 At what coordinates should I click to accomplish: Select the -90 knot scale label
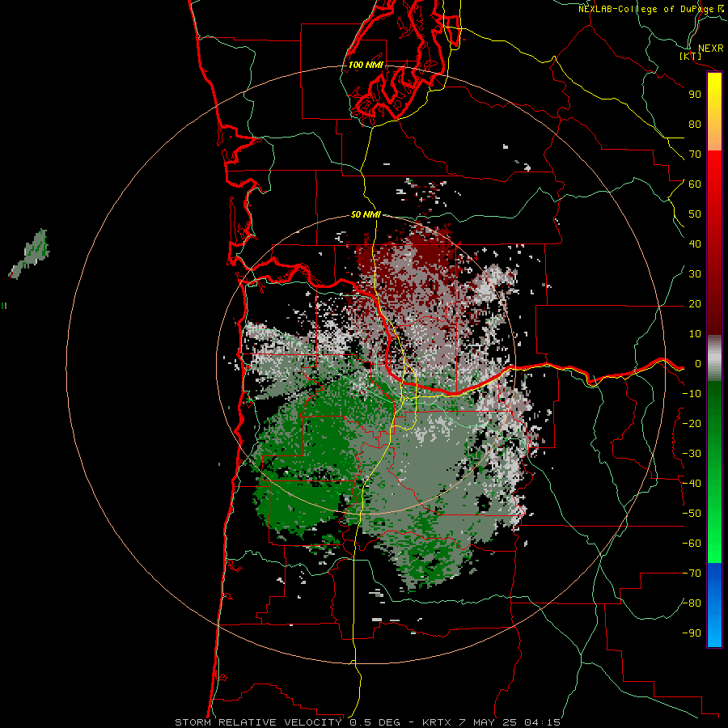tap(692, 633)
